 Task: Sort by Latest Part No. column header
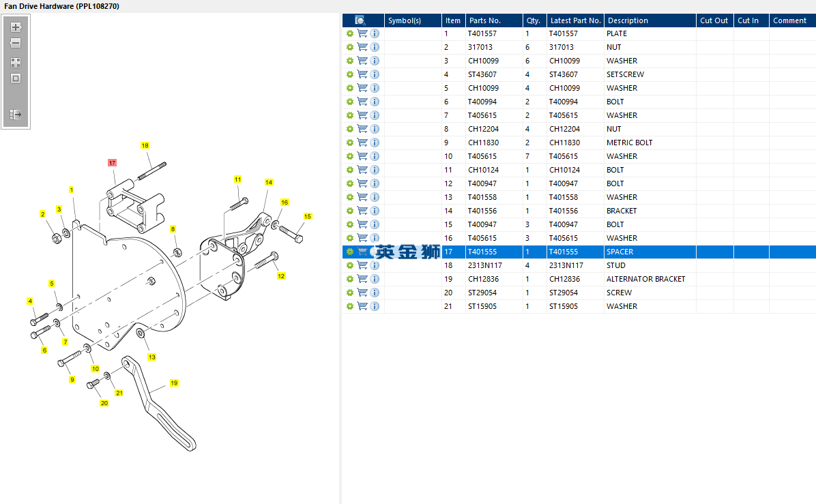(x=575, y=20)
